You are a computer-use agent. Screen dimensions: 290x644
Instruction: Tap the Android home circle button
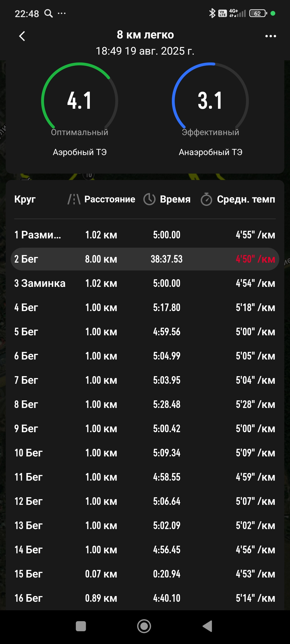click(x=144, y=626)
